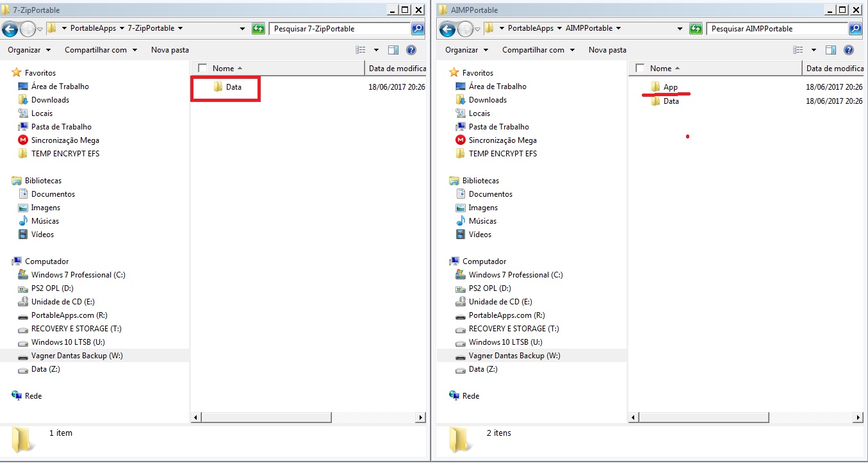Image resolution: width=868 pixels, height=464 pixels.
Task: Open Compartilhar com menu in right window
Action: pyautogui.click(x=538, y=50)
